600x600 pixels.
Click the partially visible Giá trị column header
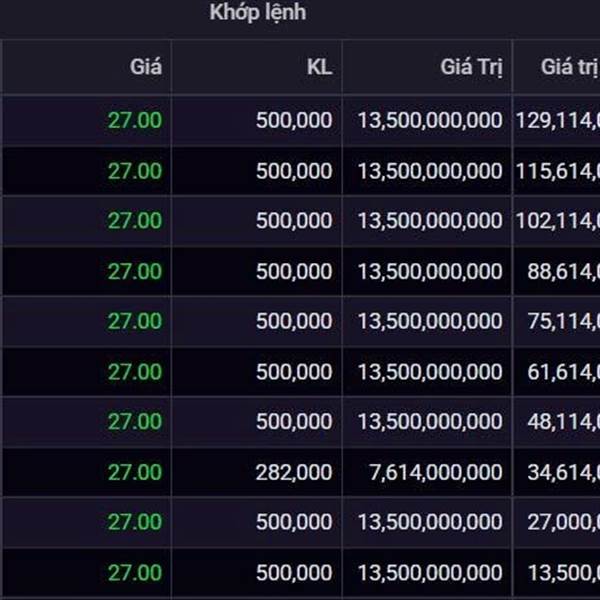pyautogui.click(x=570, y=67)
